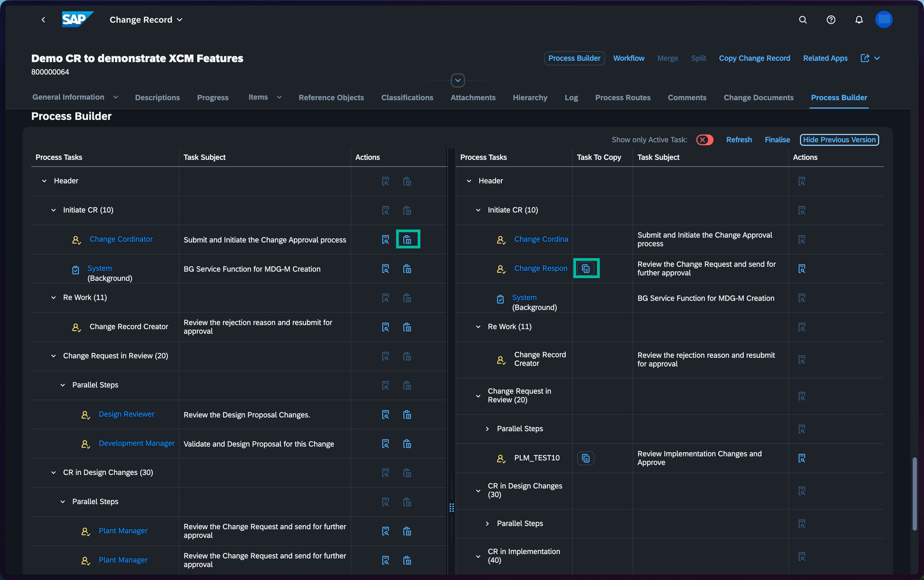
Task: Open the user profile avatar
Action: [884, 19]
